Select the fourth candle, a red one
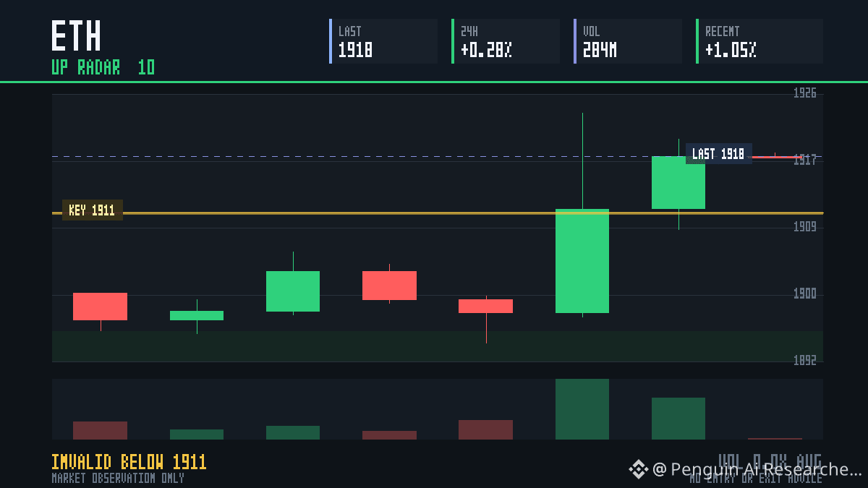The height and width of the screenshot is (488, 868). 389,286
